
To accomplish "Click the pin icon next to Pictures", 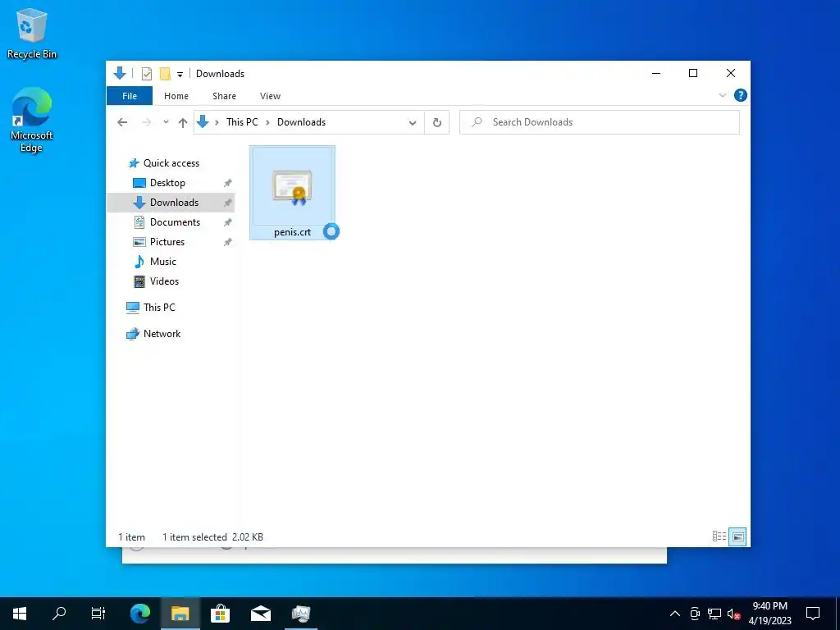I will 228,242.
